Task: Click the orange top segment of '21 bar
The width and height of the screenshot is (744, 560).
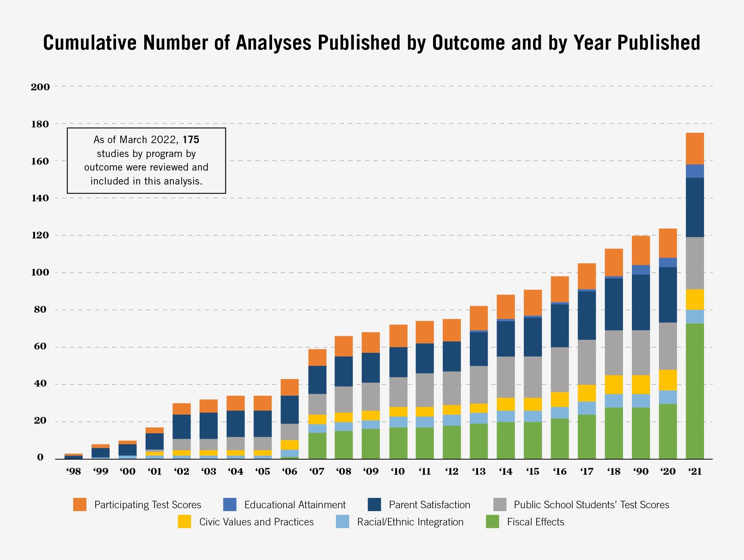Action: pos(695,148)
